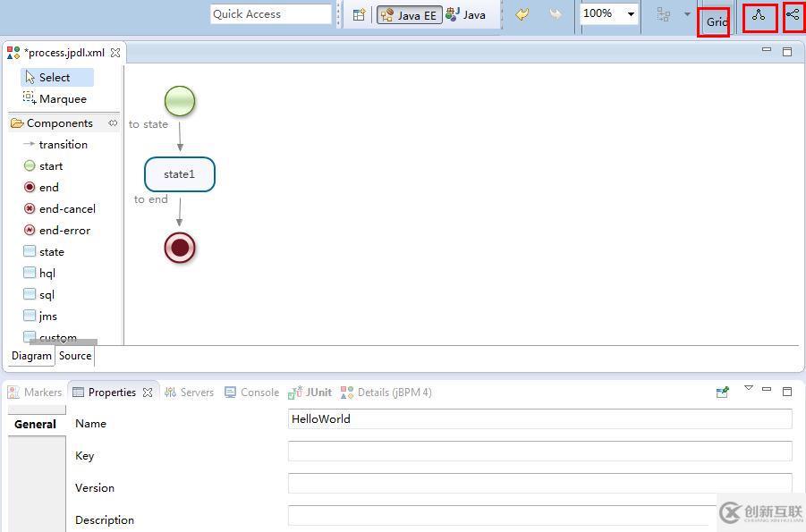
Task: Open the Servers view tab
Action: pyautogui.click(x=189, y=393)
